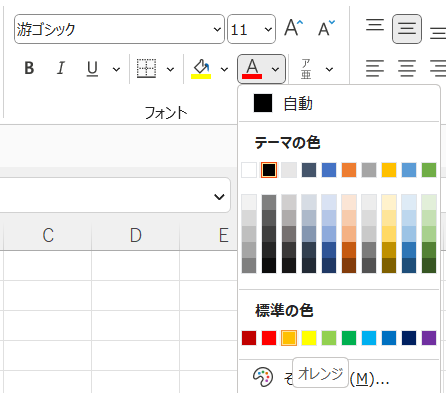
Task: Pick light green standard color
Action: [x=329, y=338]
